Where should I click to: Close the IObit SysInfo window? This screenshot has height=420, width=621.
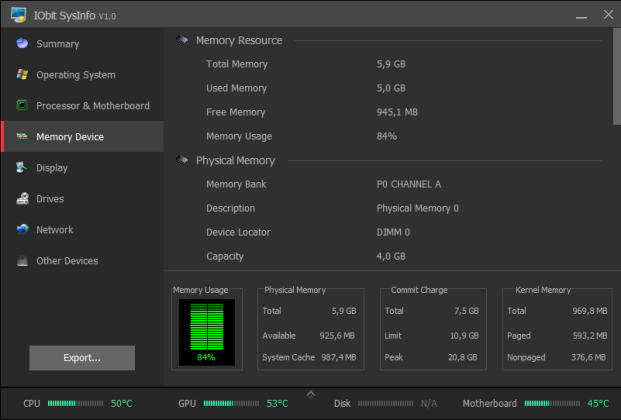click(x=608, y=15)
